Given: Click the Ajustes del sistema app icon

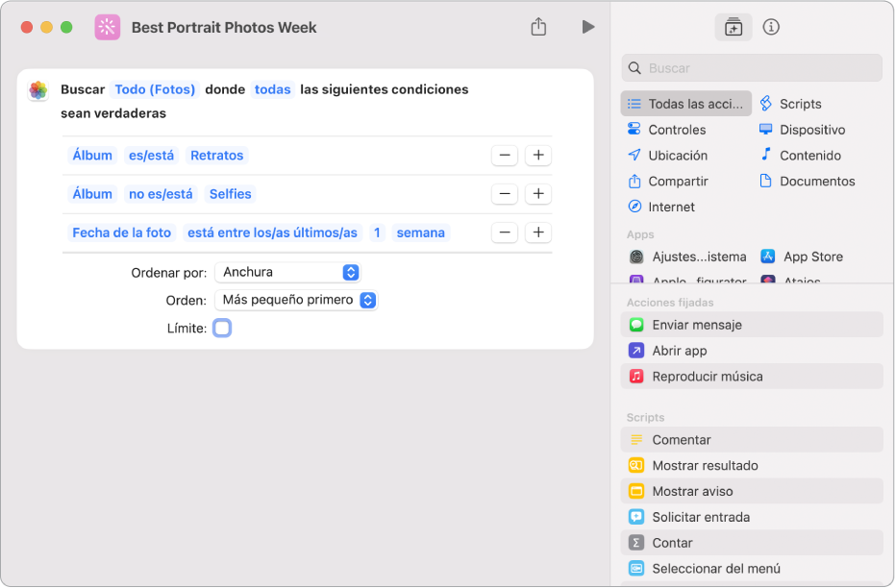Looking at the screenshot, I should (x=636, y=257).
